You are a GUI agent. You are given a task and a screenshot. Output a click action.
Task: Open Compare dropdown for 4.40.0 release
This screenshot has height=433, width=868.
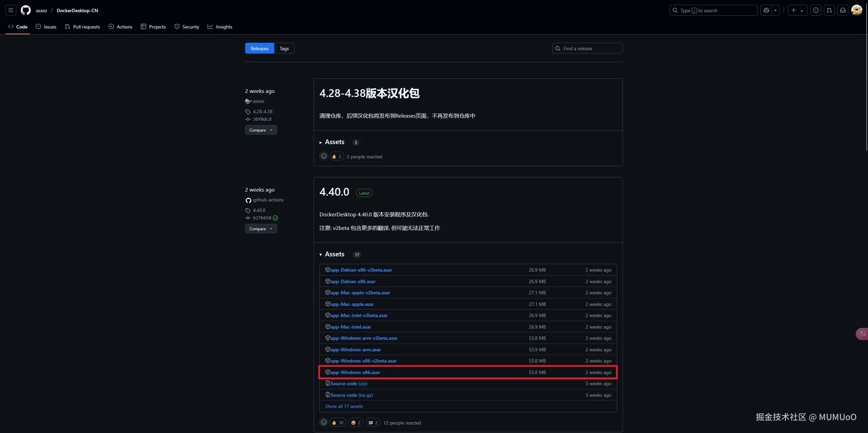(x=261, y=229)
